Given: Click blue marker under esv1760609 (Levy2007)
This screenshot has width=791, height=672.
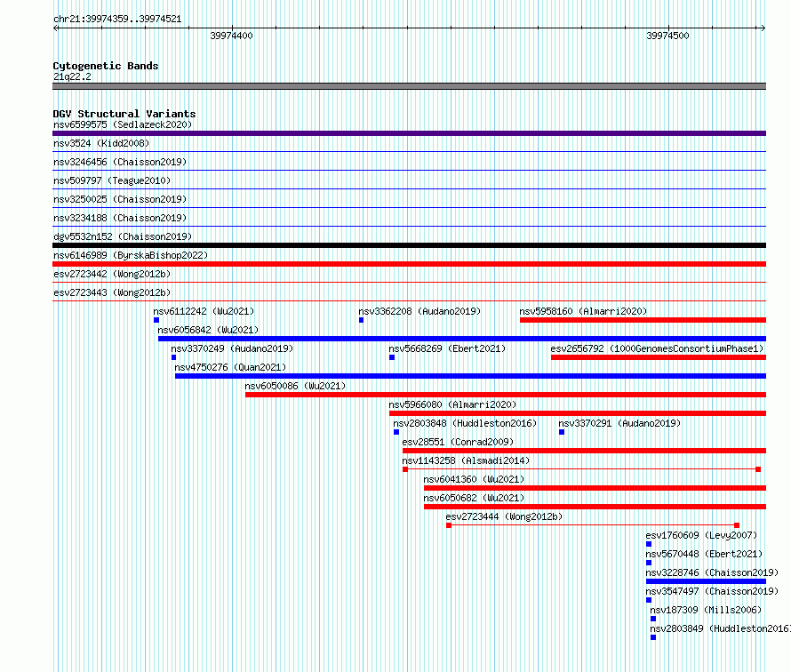Looking at the screenshot, I should (x=649, y=544).
